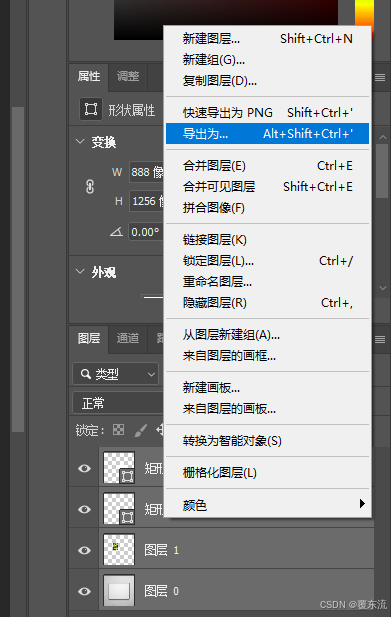This screenshot has width=391, height=617.
Task: Click 来自图层的画框... entry
Action: click(267, 356)
